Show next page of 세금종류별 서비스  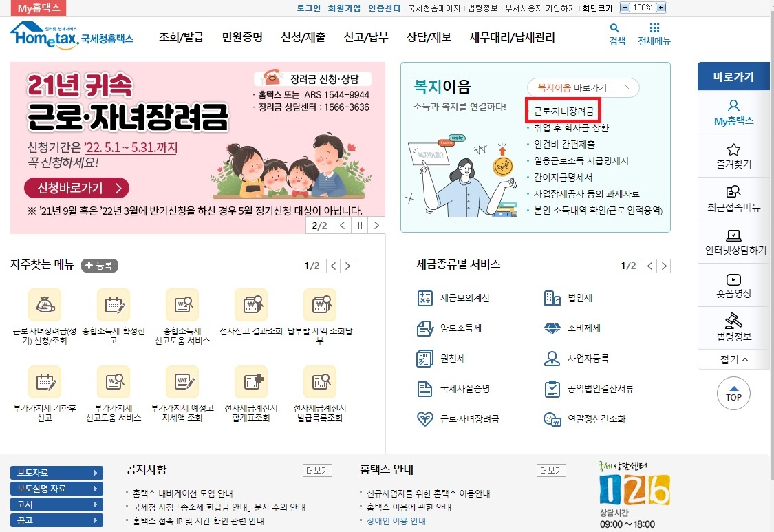coord(664,266)
